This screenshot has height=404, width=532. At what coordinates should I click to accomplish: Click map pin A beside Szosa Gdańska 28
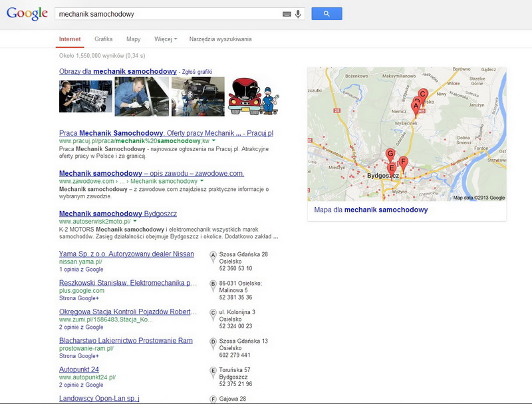pyautogui.click(x=213, y=257)
